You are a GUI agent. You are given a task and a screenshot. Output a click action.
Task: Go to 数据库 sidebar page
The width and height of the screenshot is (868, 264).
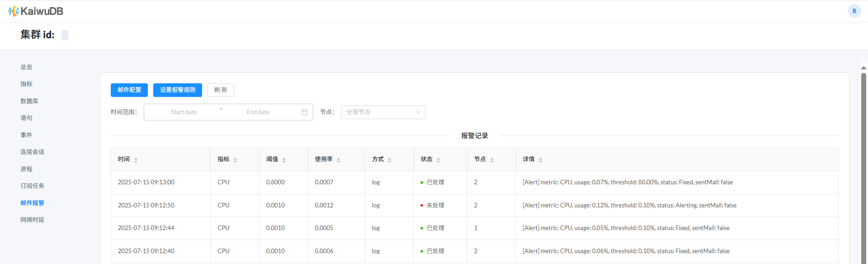pyautogui.click(x=29, y=101)
